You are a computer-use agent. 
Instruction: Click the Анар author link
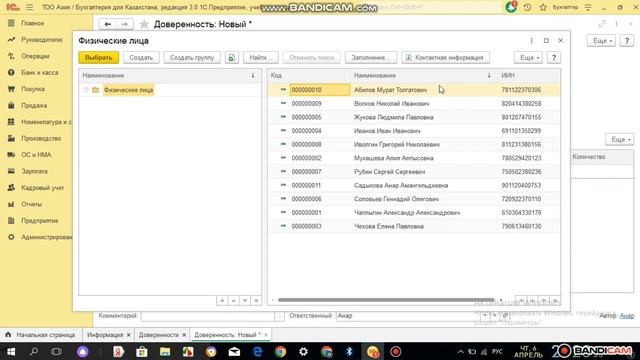[x=627, y=316]
